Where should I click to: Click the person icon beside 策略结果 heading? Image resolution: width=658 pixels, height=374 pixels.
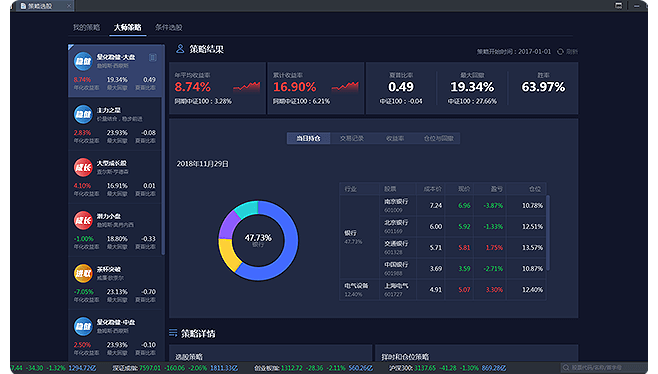(x=180, y=49)
